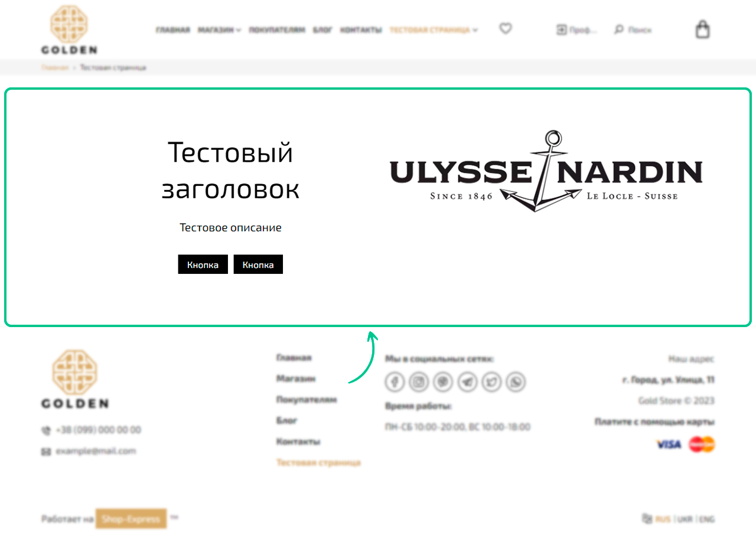Click the Время работы heading
Image resolution: width=756 pixels, height=539 pixels.
pyautogui.click(x=419, y=406)
